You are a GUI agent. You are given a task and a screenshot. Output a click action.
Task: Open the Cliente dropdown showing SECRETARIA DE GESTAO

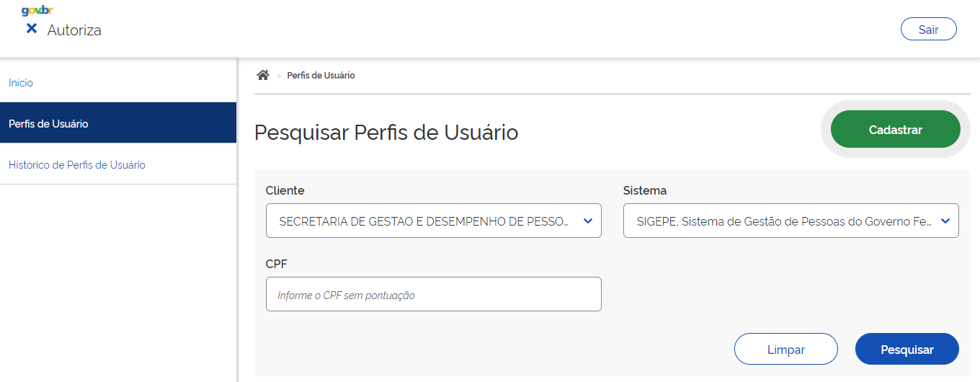[425, 221]
